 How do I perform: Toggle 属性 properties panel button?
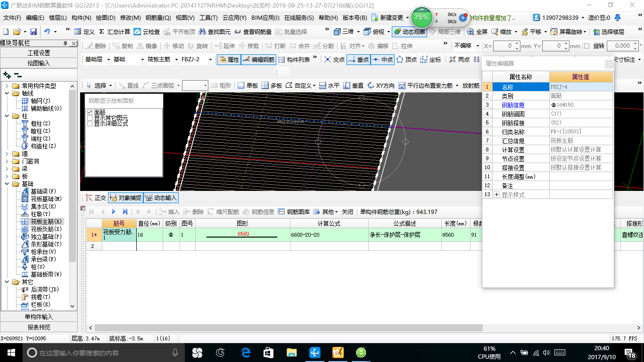(x=229, y=59)
